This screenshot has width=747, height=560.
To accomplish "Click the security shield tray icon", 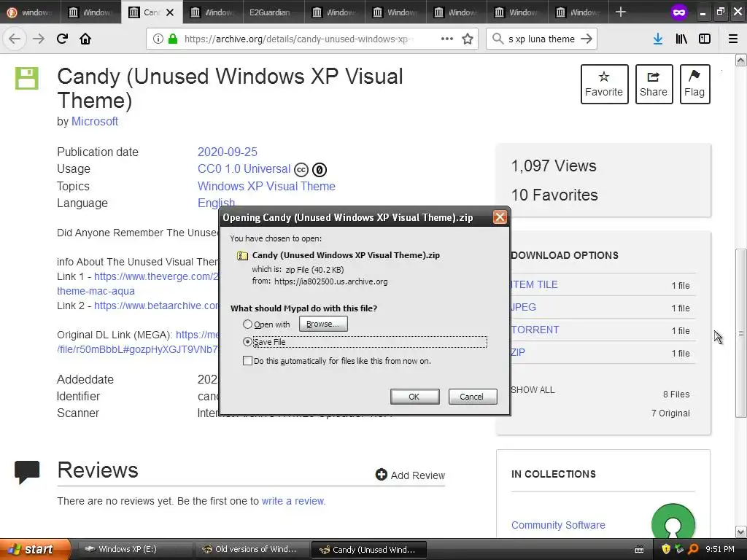I will 665,549.
